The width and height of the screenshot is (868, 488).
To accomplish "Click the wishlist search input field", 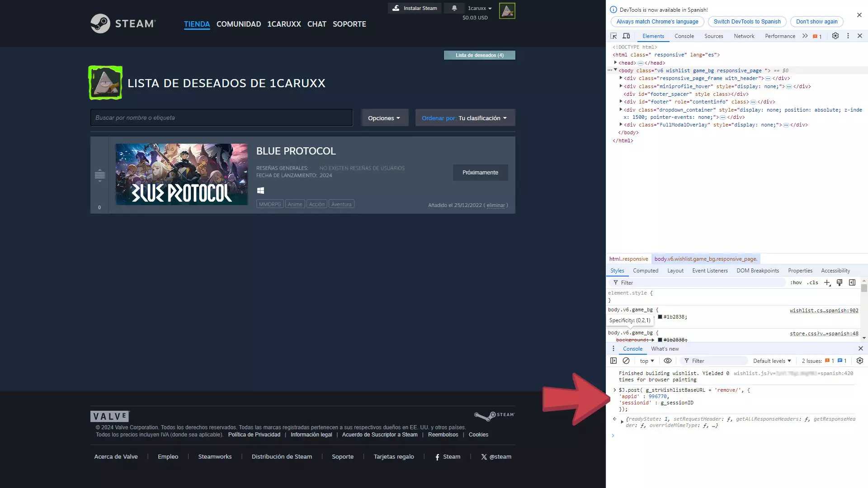I will click(222, 117).
